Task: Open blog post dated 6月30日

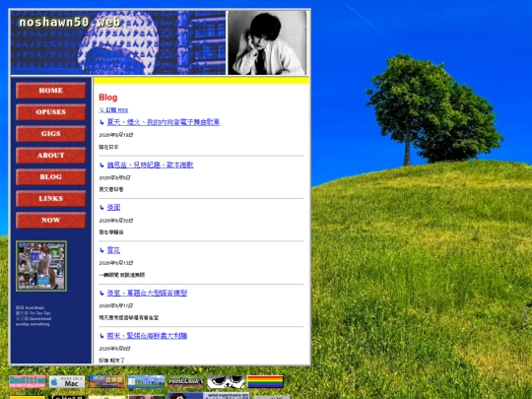Action: pos(113,207)
